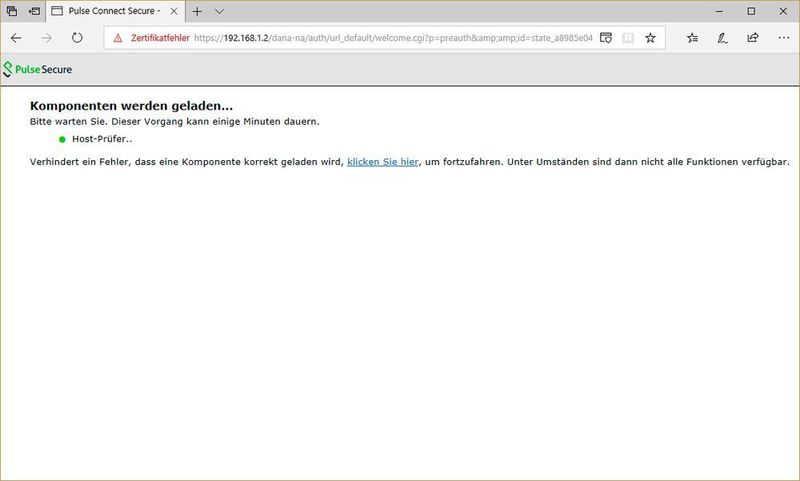The width and height of the screenshot is (800, 481).
Task: Go forward to the next page
Action: coord(46,38)
